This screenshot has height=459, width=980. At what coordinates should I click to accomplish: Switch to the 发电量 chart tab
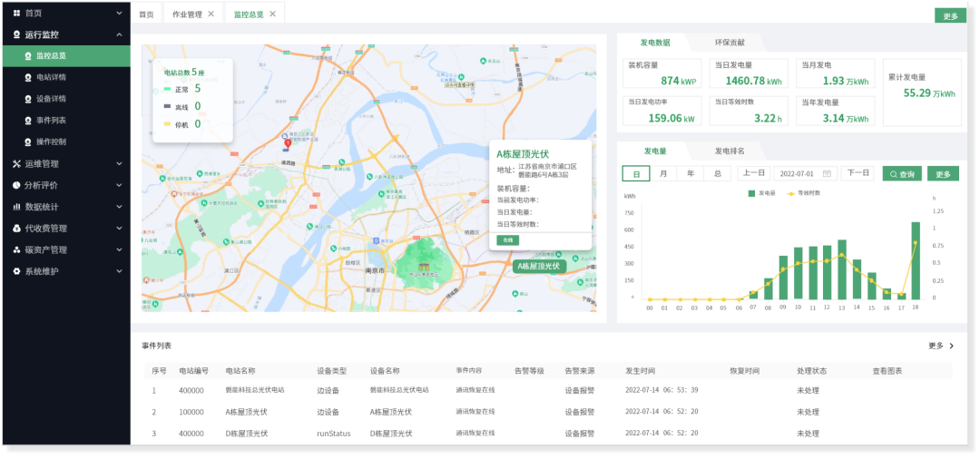tap(655, 151)
